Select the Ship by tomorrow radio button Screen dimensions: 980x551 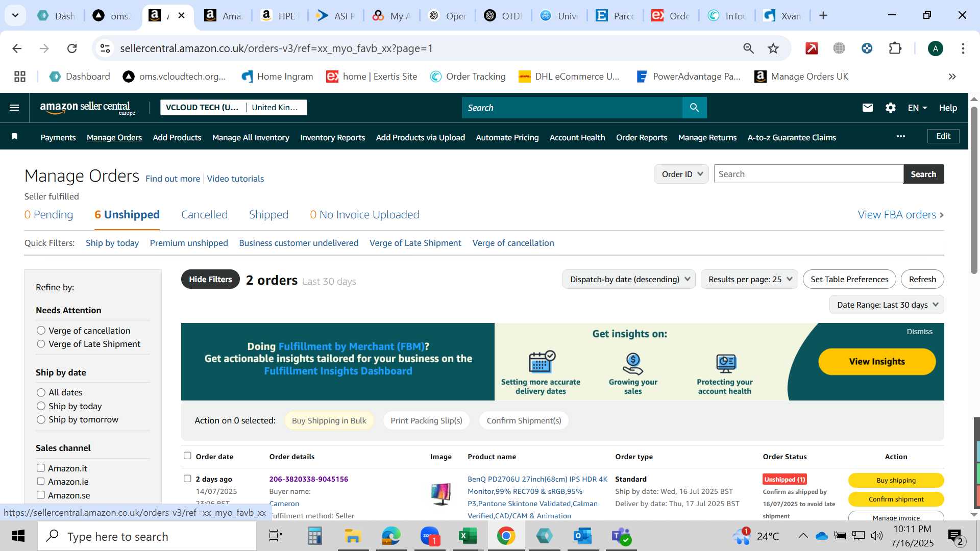coord(41,419)
